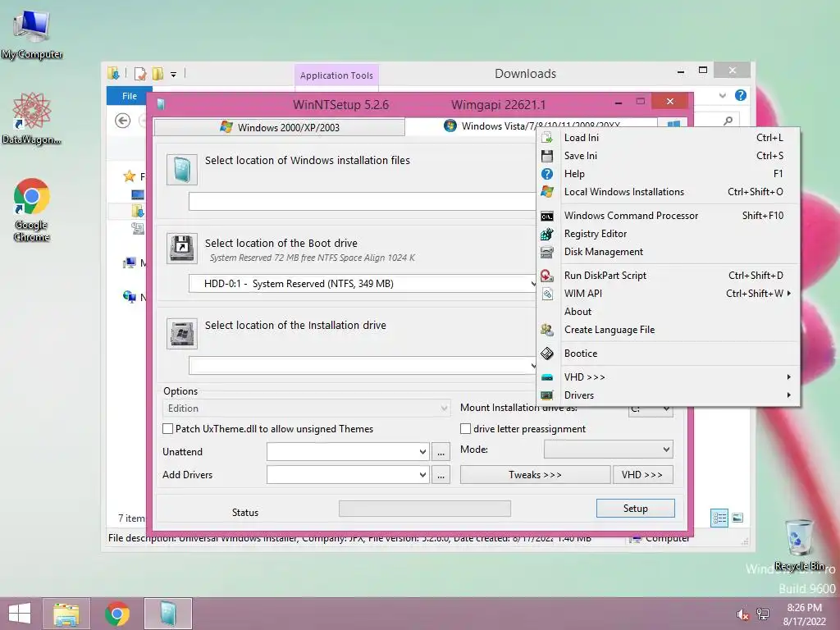Click the Create Language File icon

tap(547, 330)
